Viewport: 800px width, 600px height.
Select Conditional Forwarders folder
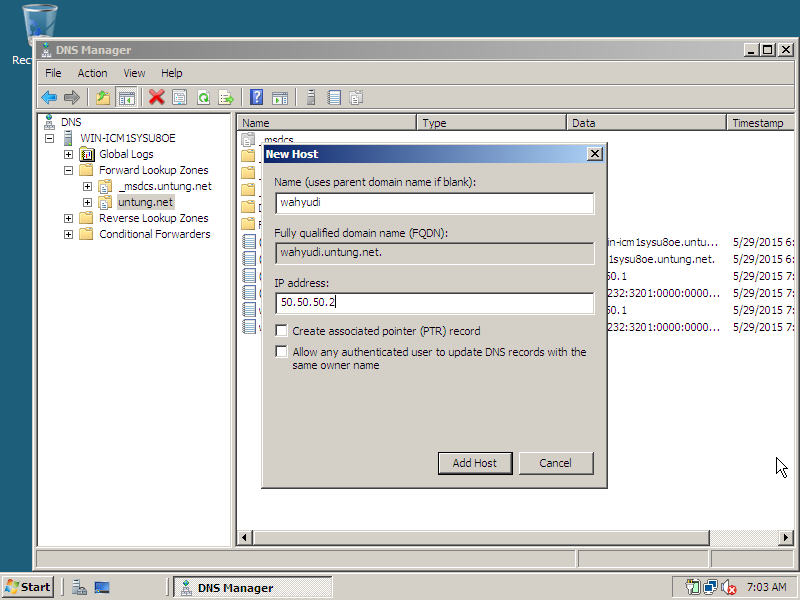pos(155,234)
